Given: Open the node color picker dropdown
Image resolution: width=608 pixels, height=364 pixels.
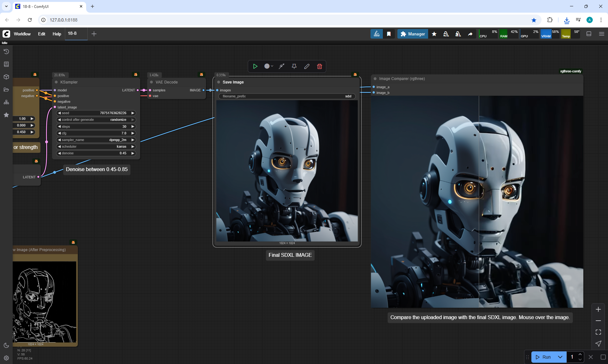Looking at the screenshot, I should pyautogui.click(x=269, y=66).
